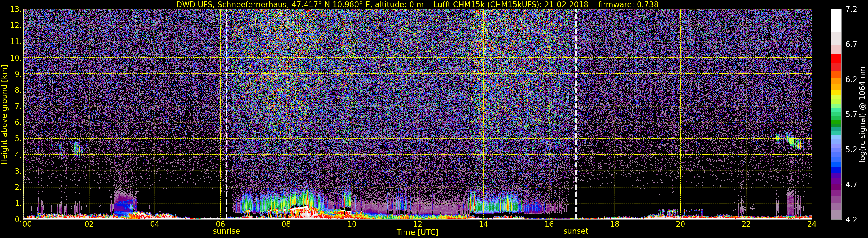This screenshot has width=868, height=238.
Task: Click the "22" time axis tick label
Action: pyautogui.click(x=746, y=224)
